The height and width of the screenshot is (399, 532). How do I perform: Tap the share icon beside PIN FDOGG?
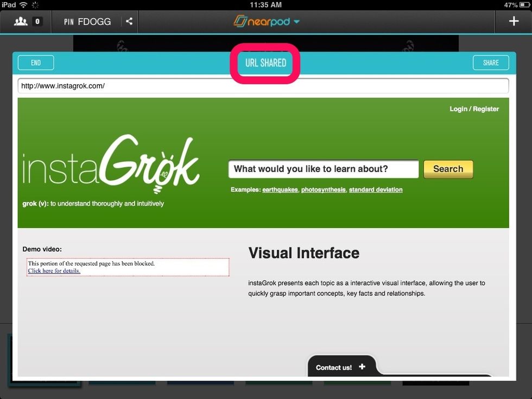pyautogui.click(x=129, y=21)
